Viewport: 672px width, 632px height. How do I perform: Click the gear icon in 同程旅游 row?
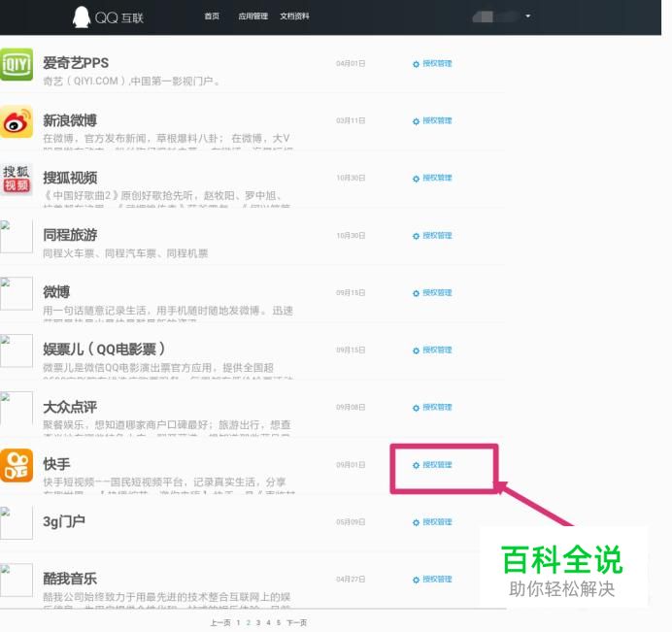pos(416,236)
